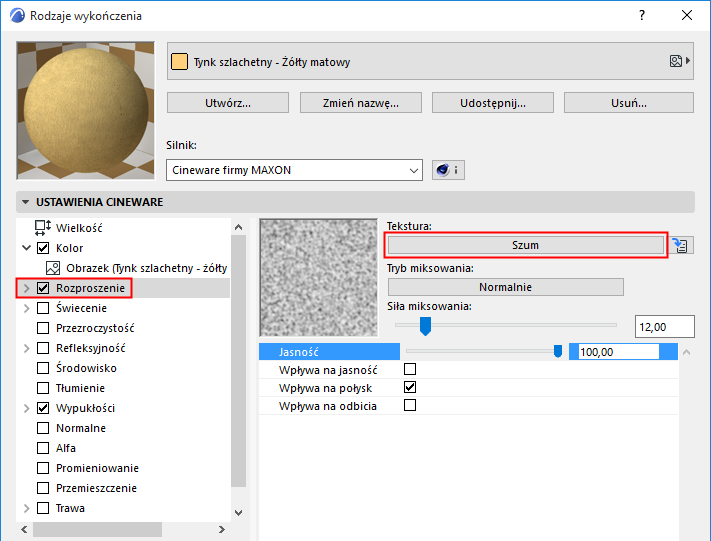Click the Jasność value field 100,00
Screen dimensions: 711x541
click(618, 351)
